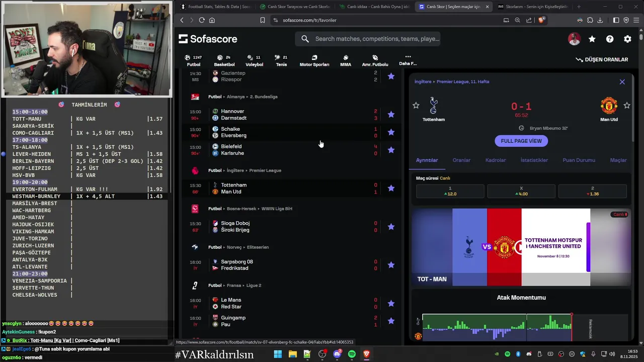This screenshot has width=644, height=362.
Task: Focus the Search matches input field
Action: (368, 39)
